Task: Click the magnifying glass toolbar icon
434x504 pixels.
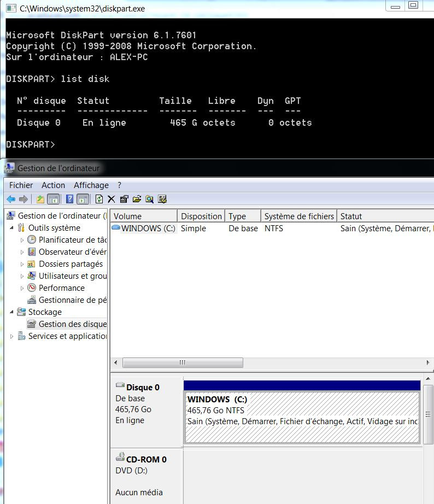Action: click(x=149, y=199)
